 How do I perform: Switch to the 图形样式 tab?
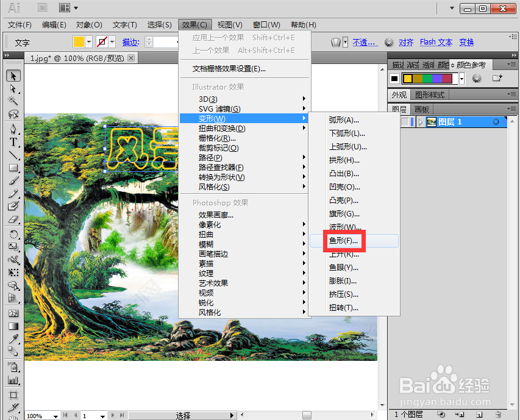point(429,95)
